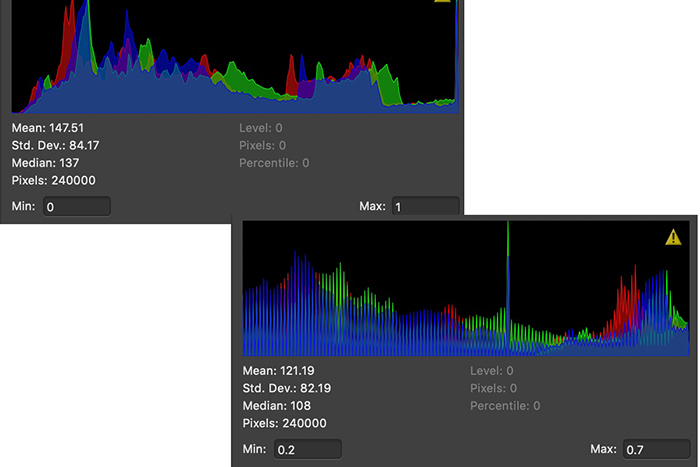Click the Max field showing 1

[x=424, y=207]
